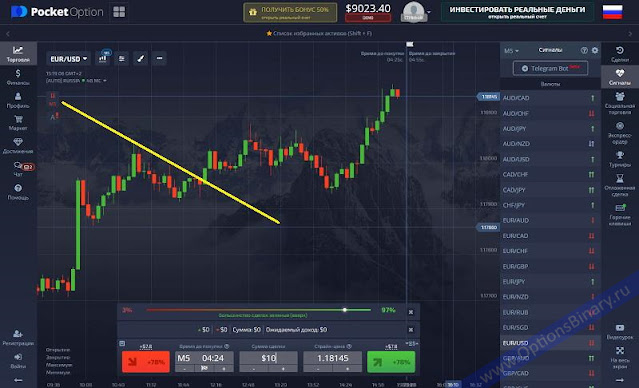Increase the strike price with plus
The image size is (639, 388).
[x=347, y=368]
